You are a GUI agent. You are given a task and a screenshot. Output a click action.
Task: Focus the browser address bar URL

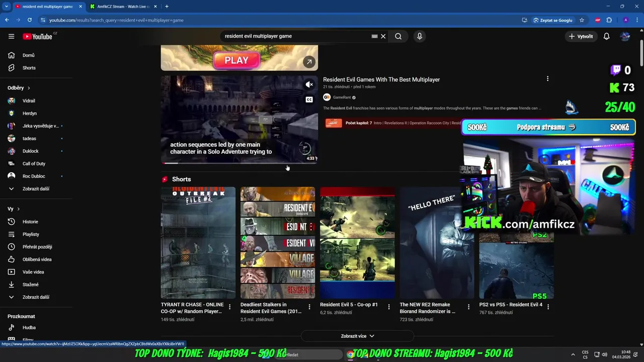(116, 20)
